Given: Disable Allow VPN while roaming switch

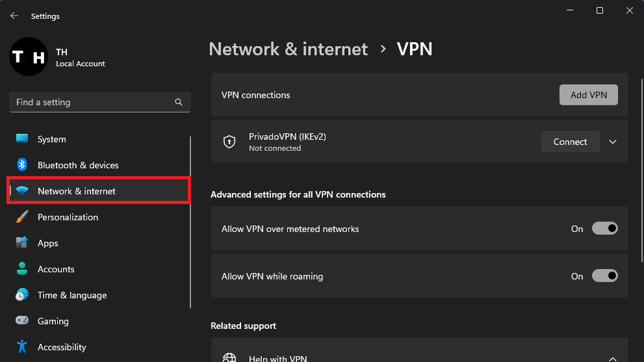Looking at the screenshot, I should coord(604,276).
